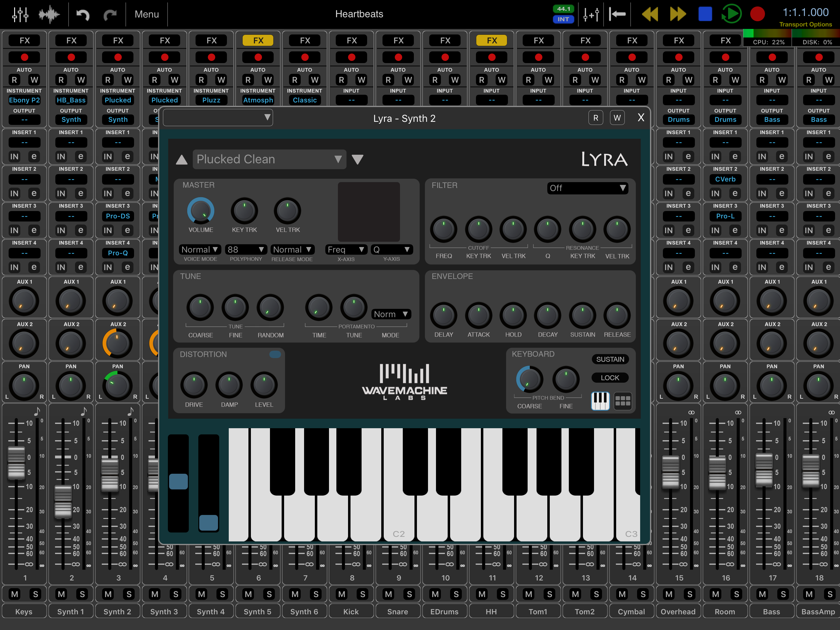840x630 pixels.
Task: Click the Atmosph instrument slot on Synth 5
Action: 258,100
